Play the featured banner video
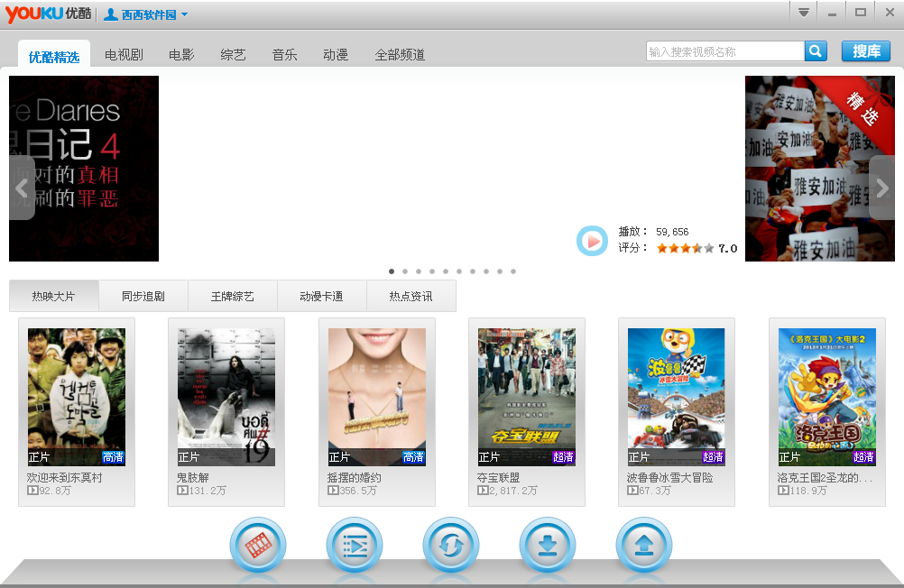Image resolution: width=904 pixels, height=588 pixels. [592, 241]
